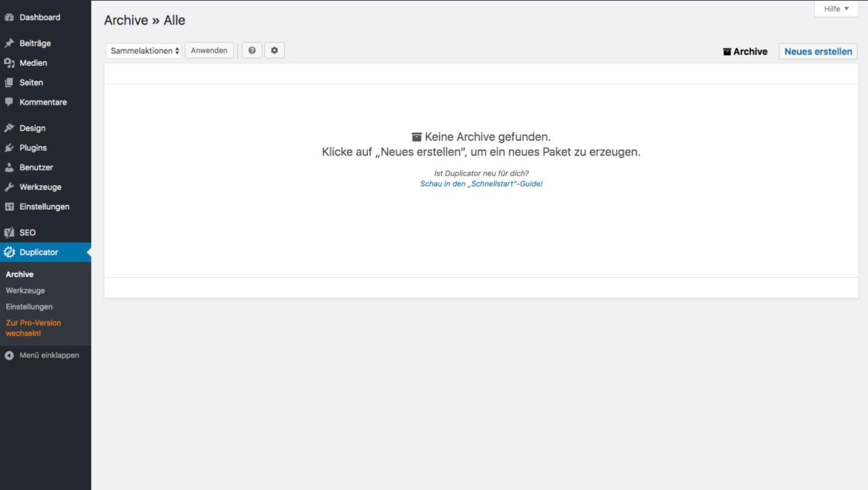Click the Plugins plug icon
The image size is (868, 490).
coord(9,148)
